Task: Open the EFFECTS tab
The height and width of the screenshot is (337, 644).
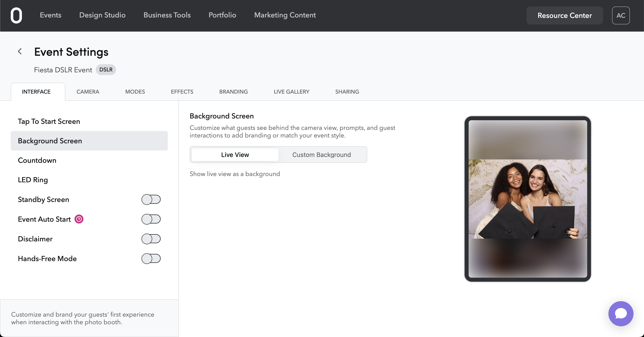Action: tap(182, 92)
